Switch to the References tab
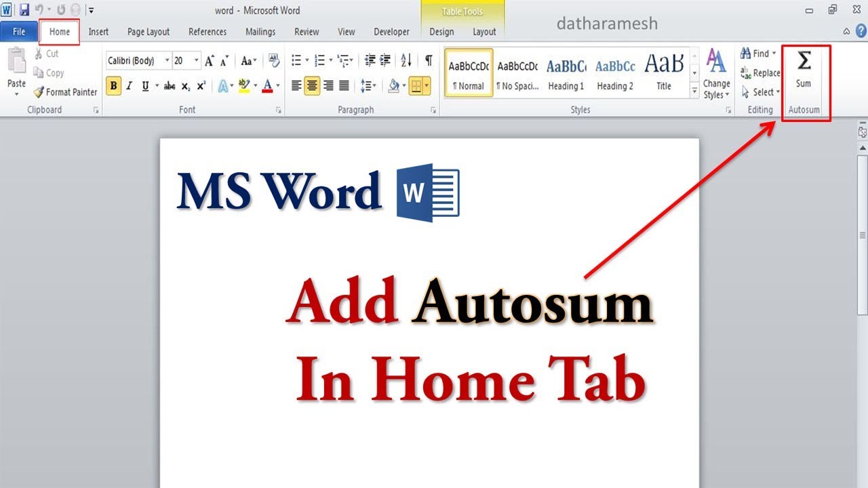 tap(208, 32)
